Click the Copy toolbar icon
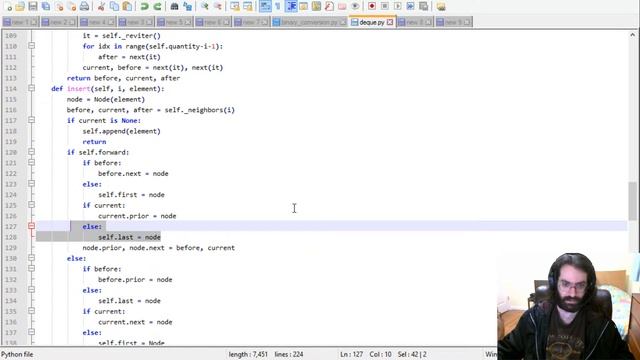 (114, 6)
